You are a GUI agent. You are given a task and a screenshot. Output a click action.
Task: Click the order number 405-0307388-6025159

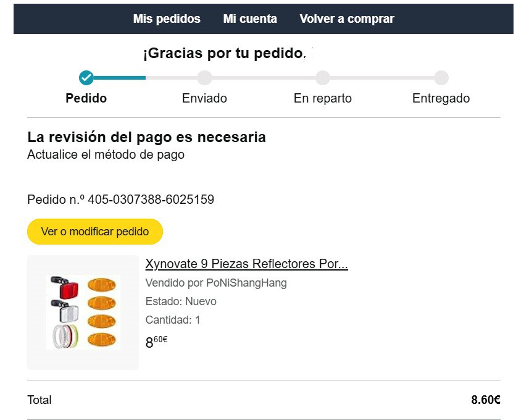151,199
